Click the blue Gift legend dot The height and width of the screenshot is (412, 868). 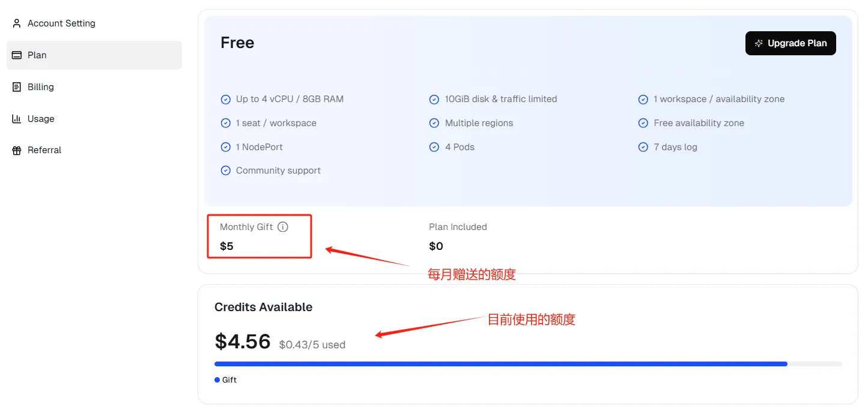pyautogui.click(x=217, y=380)
